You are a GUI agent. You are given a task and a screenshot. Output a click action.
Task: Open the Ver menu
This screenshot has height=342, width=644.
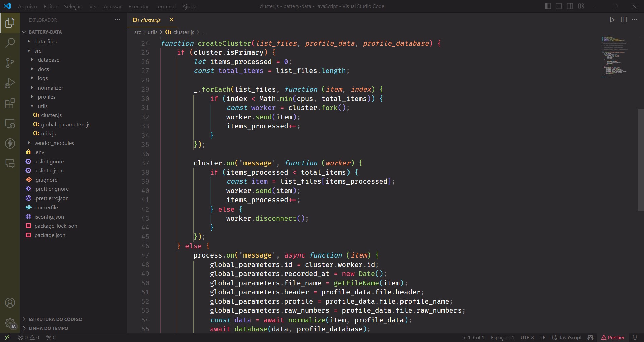93,6
